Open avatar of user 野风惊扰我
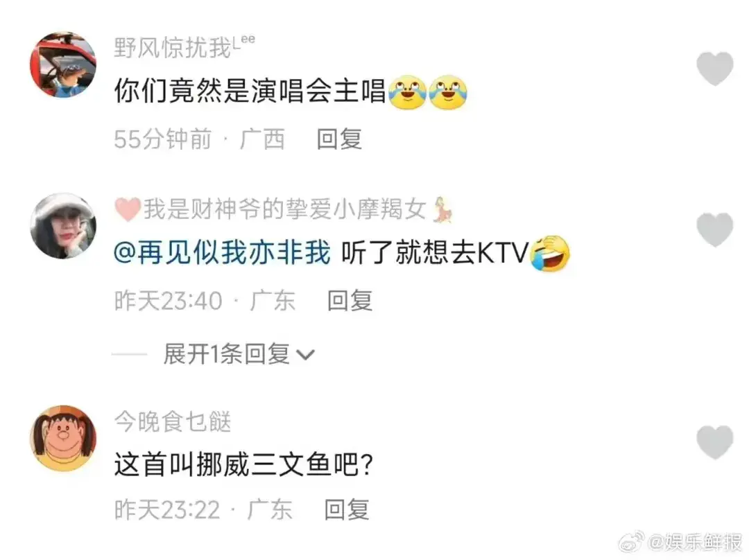The width and height of the screenshot is (749, 560). pyautogui.click(x=63, y=64)
